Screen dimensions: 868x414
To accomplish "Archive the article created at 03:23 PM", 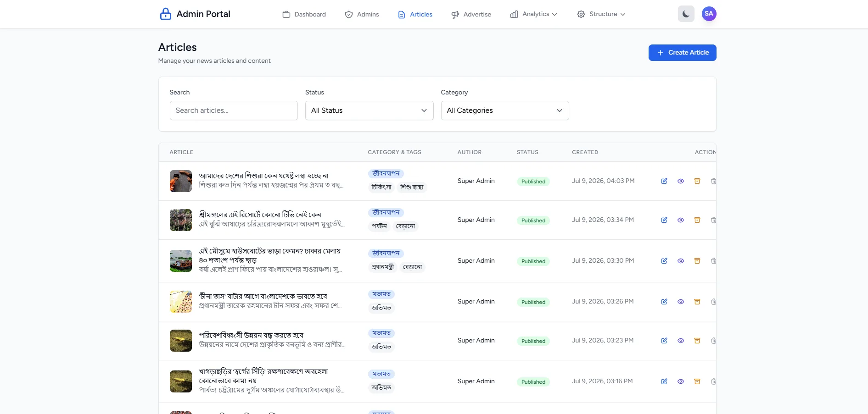I will click(x=697, y=341).
